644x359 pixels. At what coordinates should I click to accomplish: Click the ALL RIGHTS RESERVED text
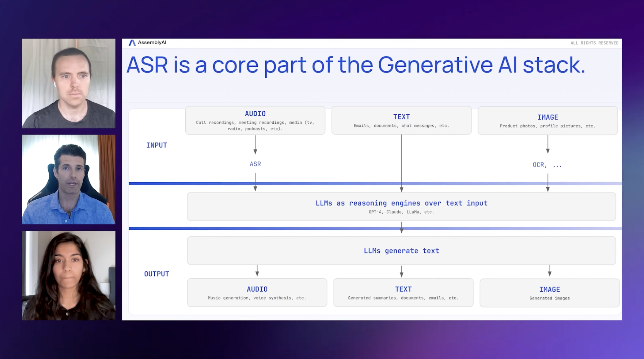(x=594, y=43)
